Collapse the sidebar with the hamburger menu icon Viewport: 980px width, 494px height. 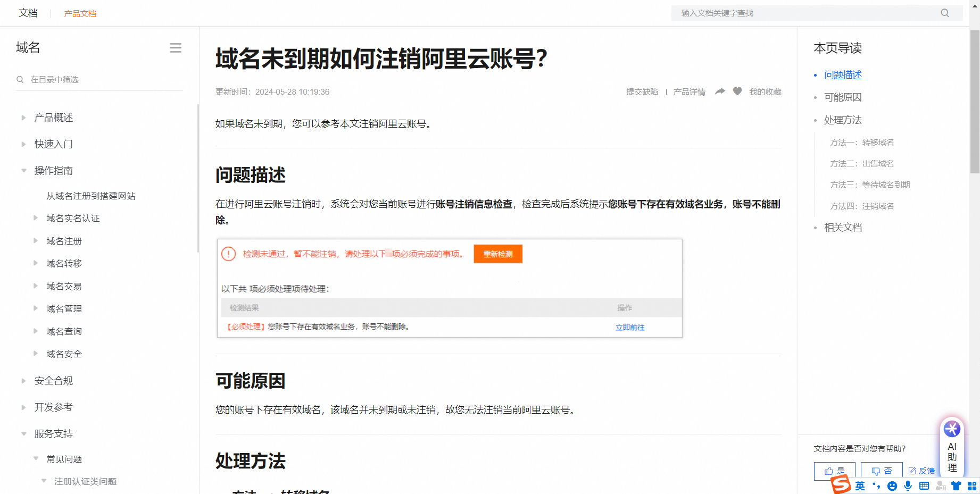[x=176, y=48]
